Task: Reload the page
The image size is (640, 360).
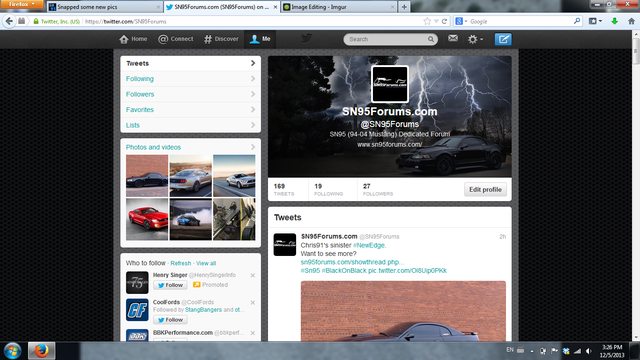Action: [x=444, y=21]
